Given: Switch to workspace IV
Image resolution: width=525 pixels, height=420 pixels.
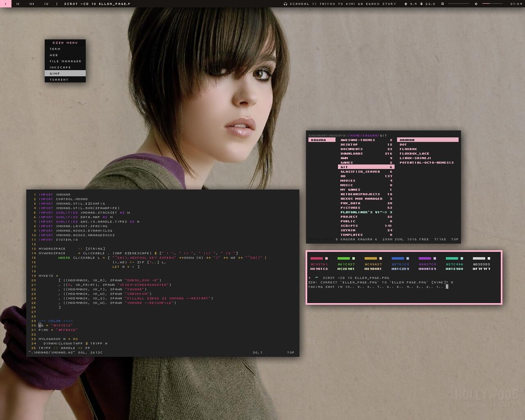Looking at the screenshot, I should pyautogui.click(x=46, y=4).
